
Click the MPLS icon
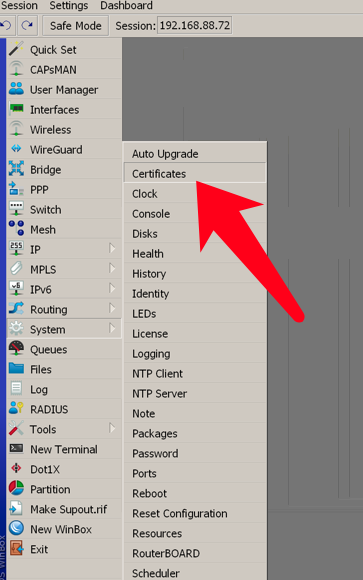16,269
